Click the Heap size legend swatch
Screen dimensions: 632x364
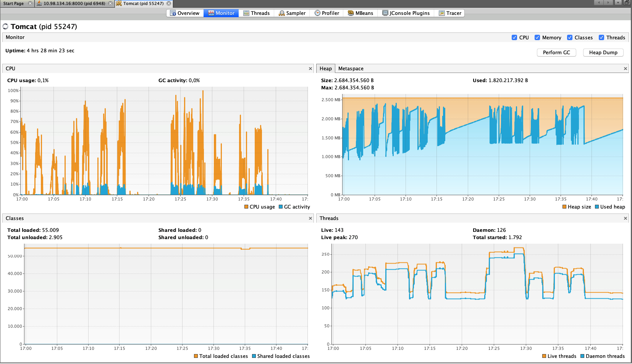(x=564, y=207)
